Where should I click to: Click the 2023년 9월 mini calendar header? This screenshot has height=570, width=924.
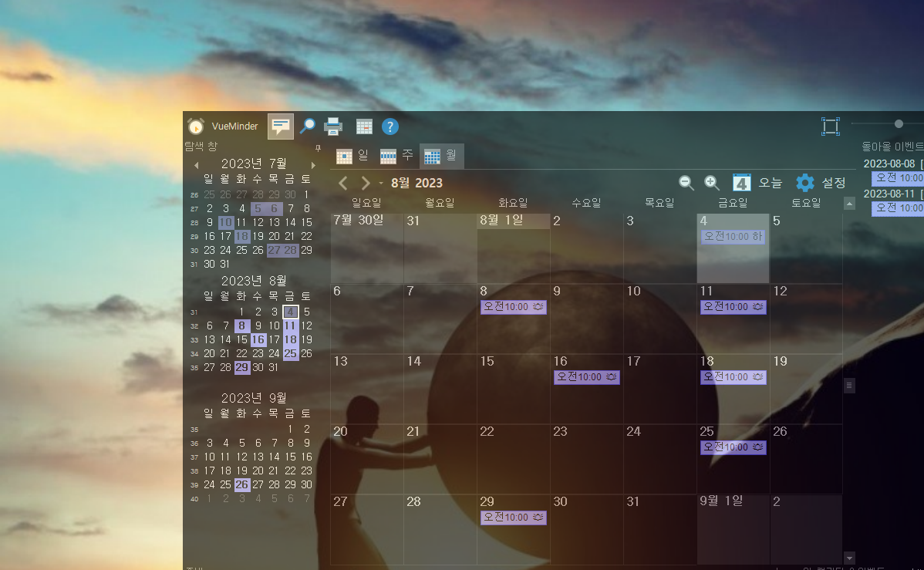(254, 398)
